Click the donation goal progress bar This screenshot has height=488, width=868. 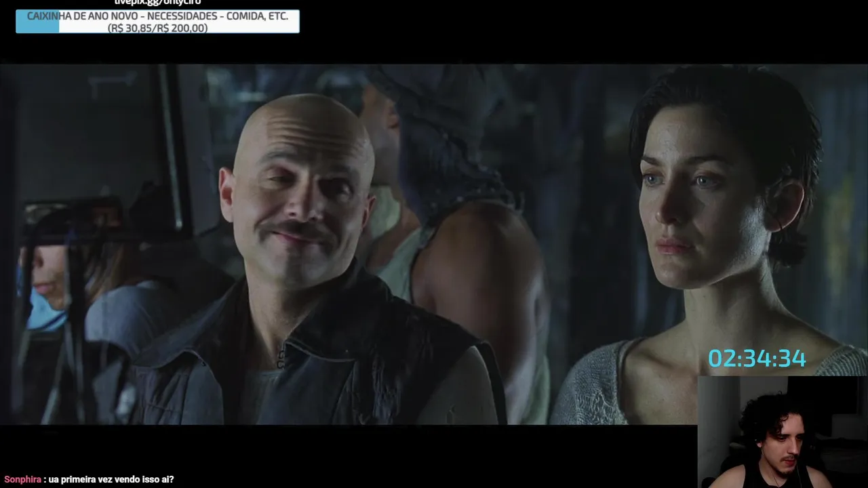point(157,22)
